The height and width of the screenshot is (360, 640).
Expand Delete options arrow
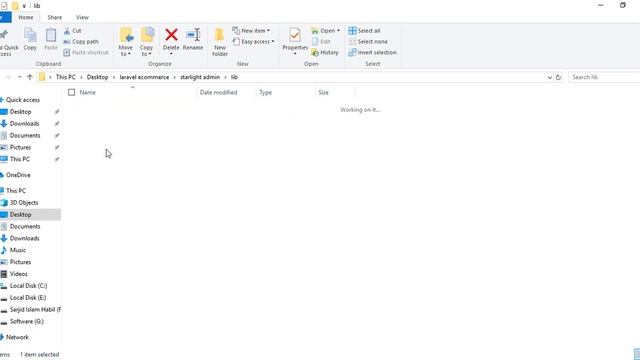171,54
